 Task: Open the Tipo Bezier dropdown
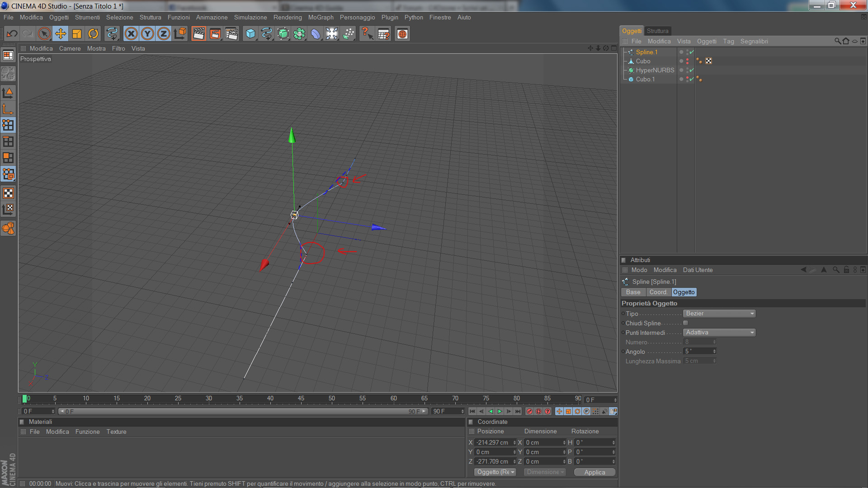coord(719,314)
